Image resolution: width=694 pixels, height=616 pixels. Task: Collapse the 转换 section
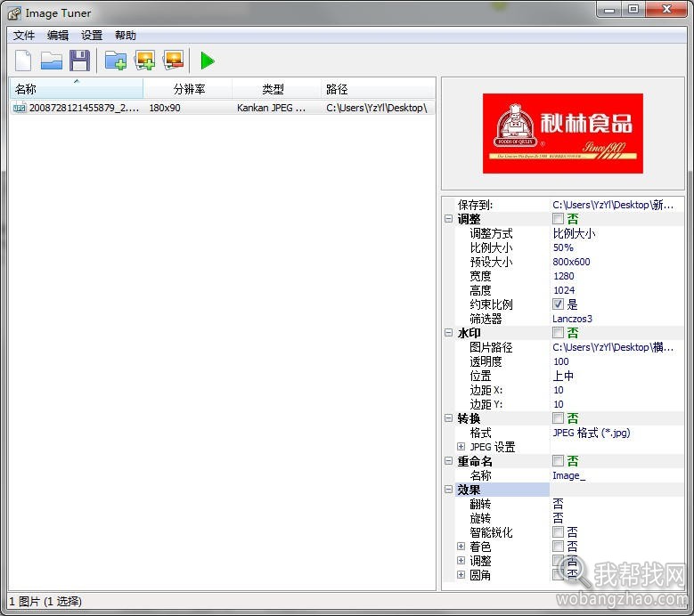click(448, 418)
